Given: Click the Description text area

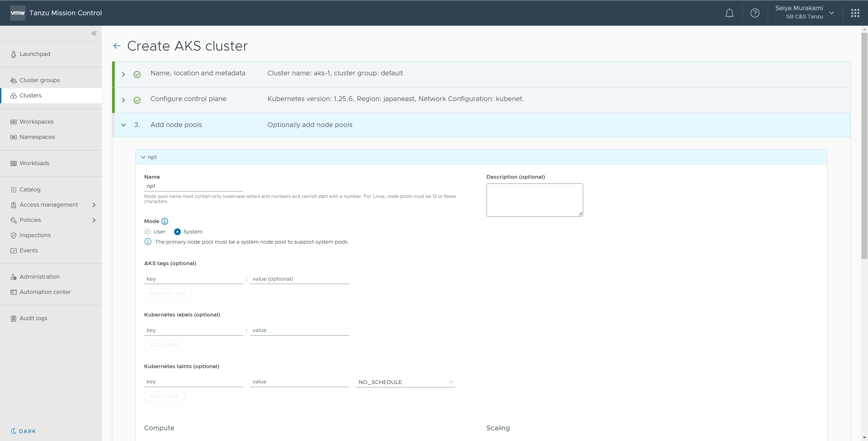Looking at the screenshot, I should 534,200.
